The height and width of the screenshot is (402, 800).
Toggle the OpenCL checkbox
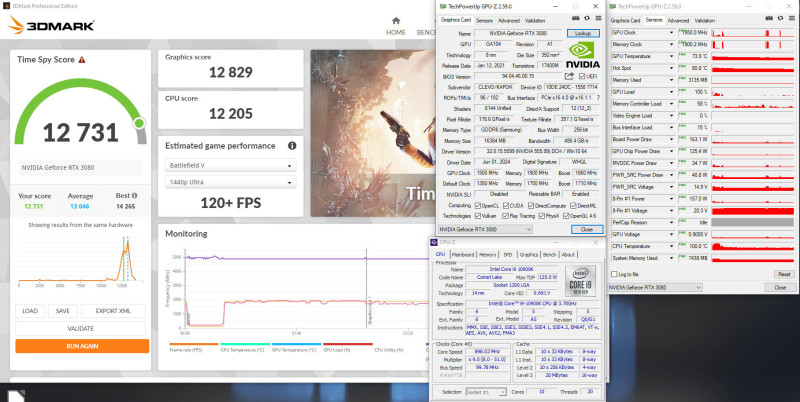[478, 206]
